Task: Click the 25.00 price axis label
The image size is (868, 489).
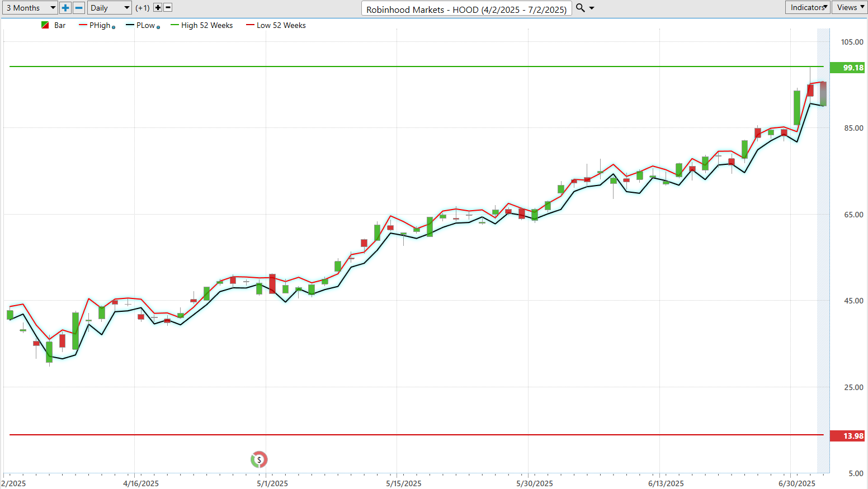Action: pyautogui.click(x=854, y=387)
